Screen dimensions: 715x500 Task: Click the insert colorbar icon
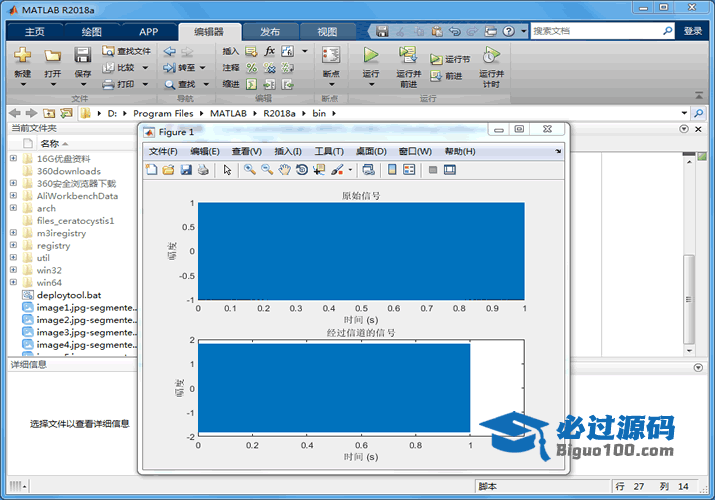[x=392, y=170]
